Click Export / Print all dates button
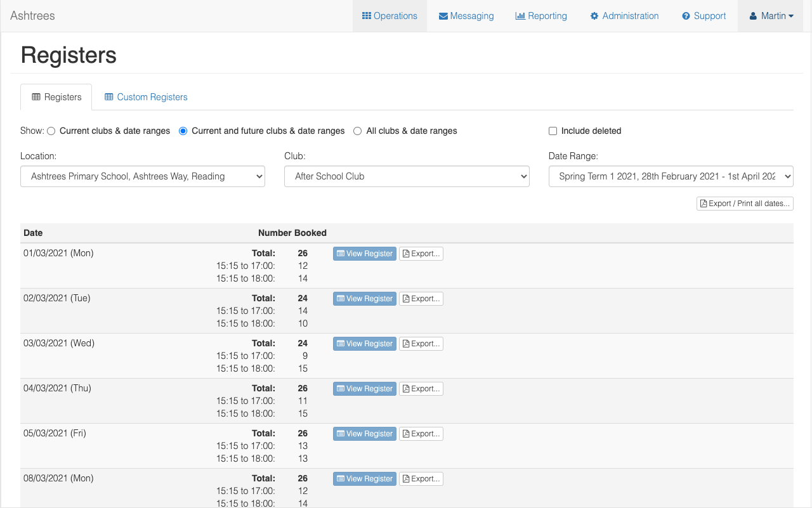The image size is (812, 508). pos(745,204)
